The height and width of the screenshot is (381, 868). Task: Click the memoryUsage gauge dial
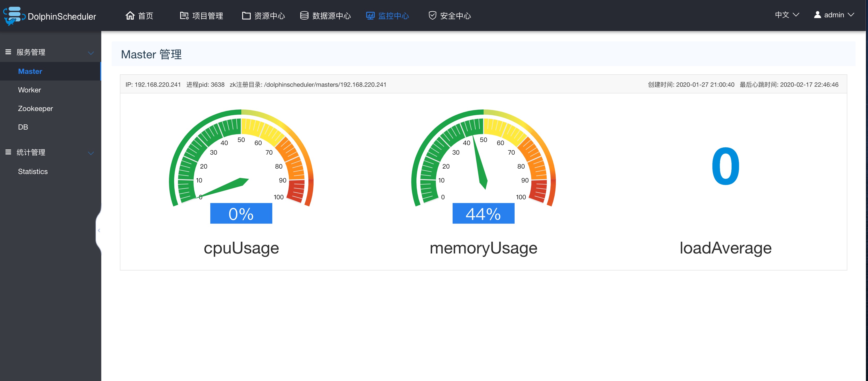point(484,158)
